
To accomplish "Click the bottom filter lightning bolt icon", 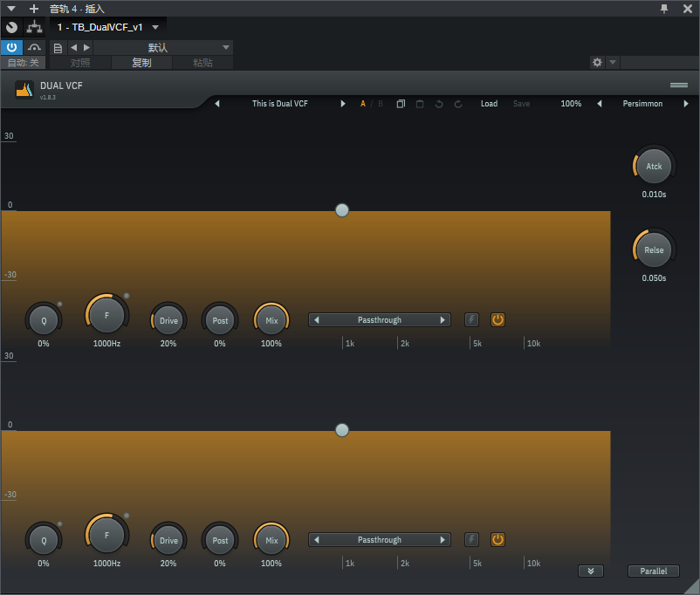I will (471, 540).
